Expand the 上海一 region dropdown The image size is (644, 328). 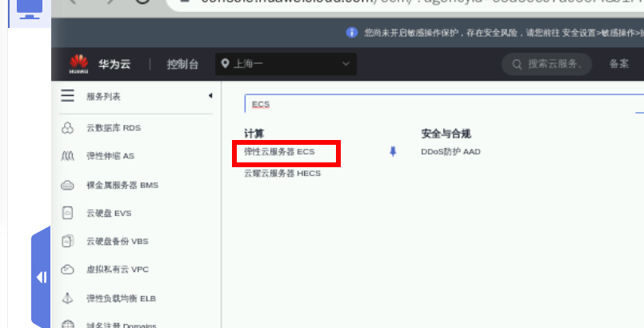pos(286,64)
